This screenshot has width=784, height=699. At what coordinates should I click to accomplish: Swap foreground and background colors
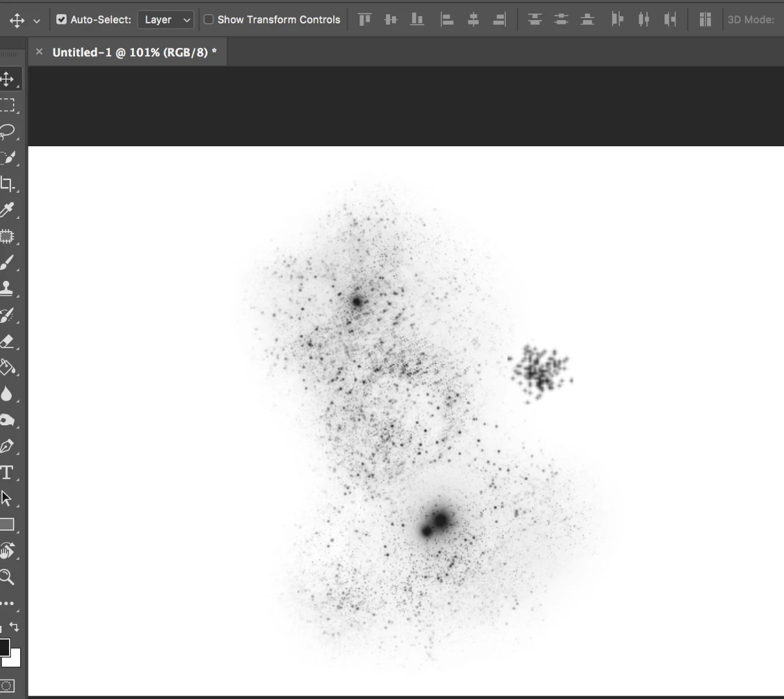tap(14, 627)
